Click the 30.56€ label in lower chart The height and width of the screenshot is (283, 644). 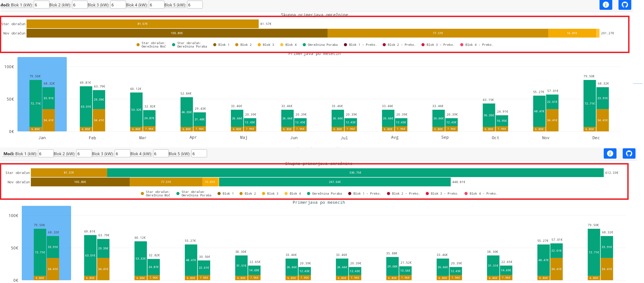coord(205,257)
